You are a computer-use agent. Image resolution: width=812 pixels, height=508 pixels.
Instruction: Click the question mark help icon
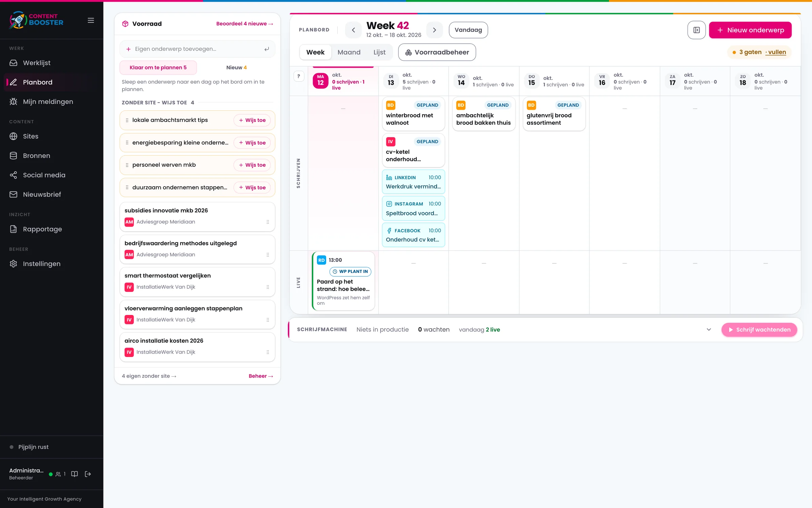[x=298, y=76]
